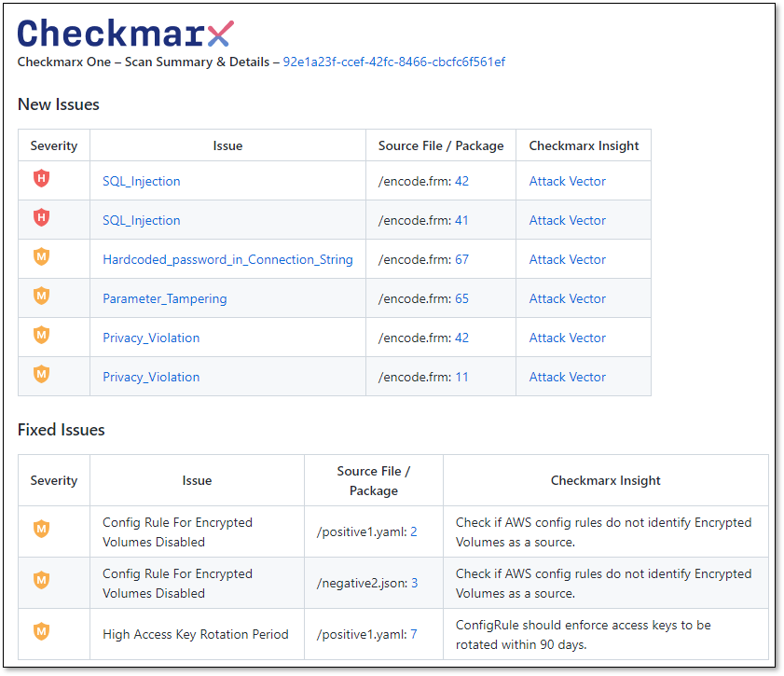Go to line 65 of encode.frm
This screenshot has height=676, width=784.
pyautogui.click(x=462, y=298)
